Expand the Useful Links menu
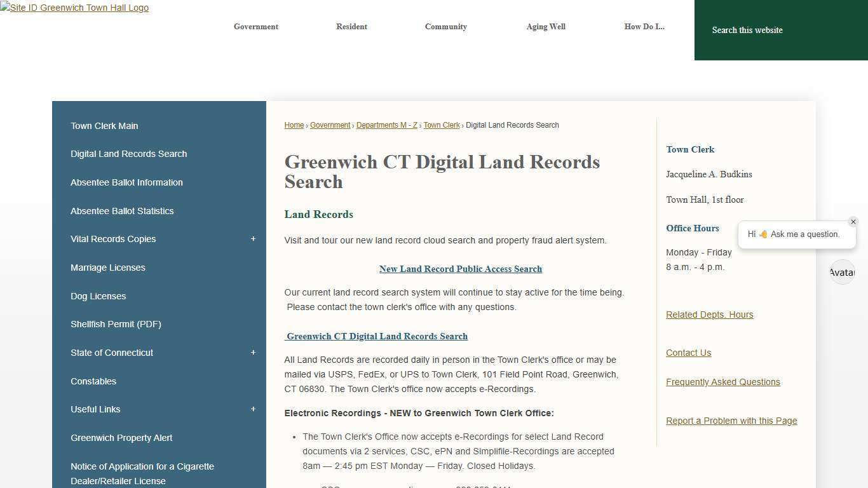 253,409
